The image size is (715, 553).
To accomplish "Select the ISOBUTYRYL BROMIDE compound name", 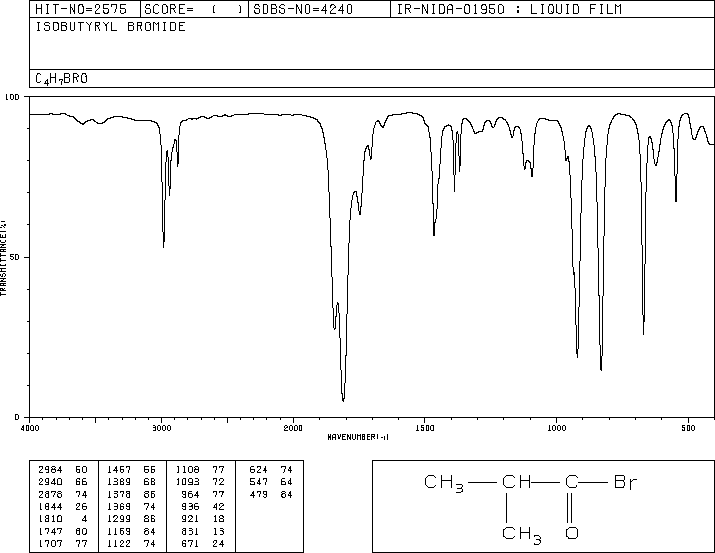I will point(110,26).
